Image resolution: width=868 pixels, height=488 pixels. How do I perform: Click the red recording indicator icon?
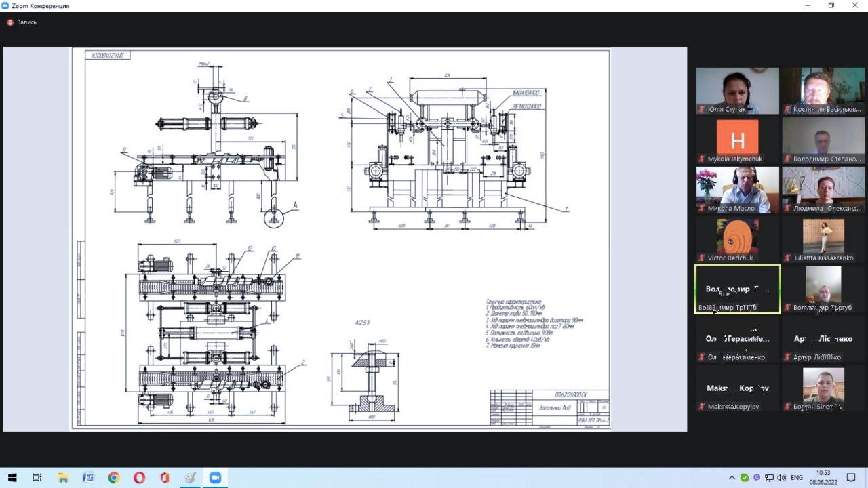coord(10,22)
